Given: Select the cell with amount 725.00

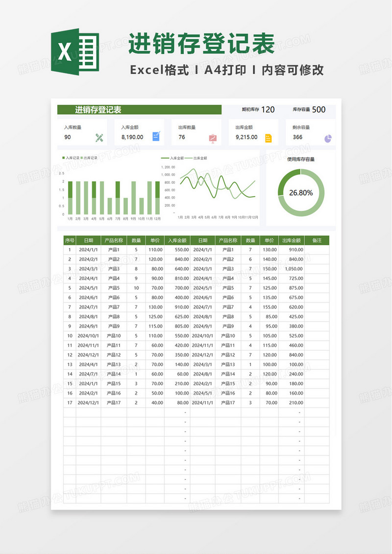Looking at the screenshot, I should 292,278.
